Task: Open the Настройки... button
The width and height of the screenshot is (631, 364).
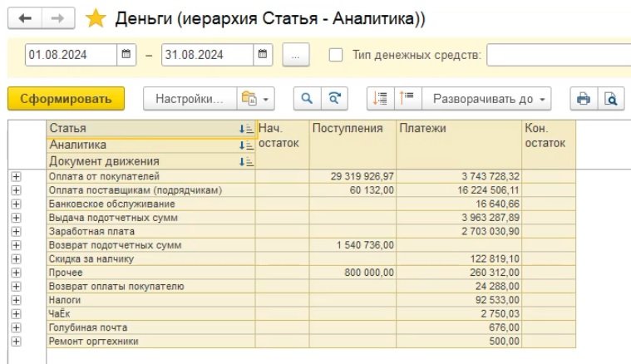Action: (190, 99)
